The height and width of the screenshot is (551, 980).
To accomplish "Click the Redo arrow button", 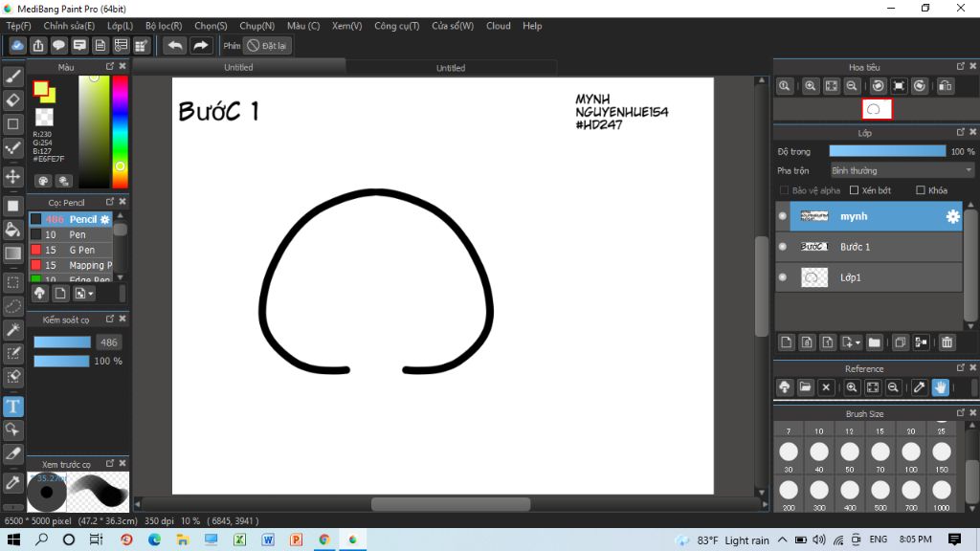I will coord(201,46).
